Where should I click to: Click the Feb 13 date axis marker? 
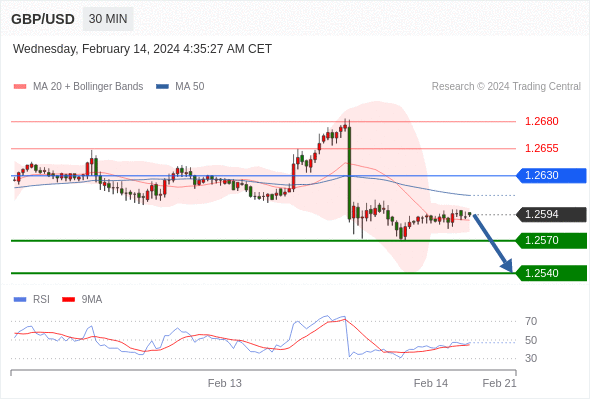(225, 383)
